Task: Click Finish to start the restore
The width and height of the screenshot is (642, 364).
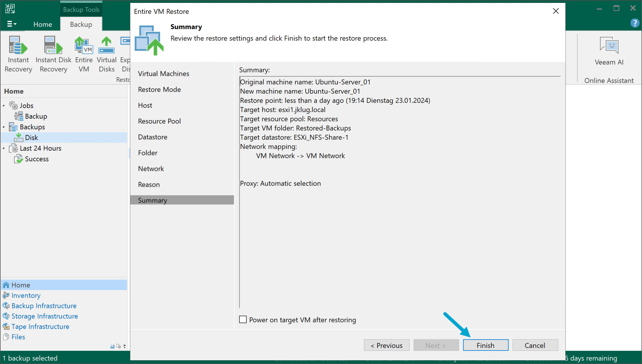Action: tap(485, 345)
